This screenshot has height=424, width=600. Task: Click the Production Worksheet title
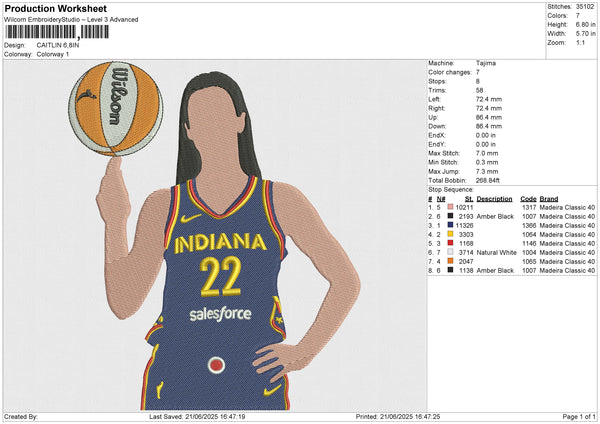point(55,8)
